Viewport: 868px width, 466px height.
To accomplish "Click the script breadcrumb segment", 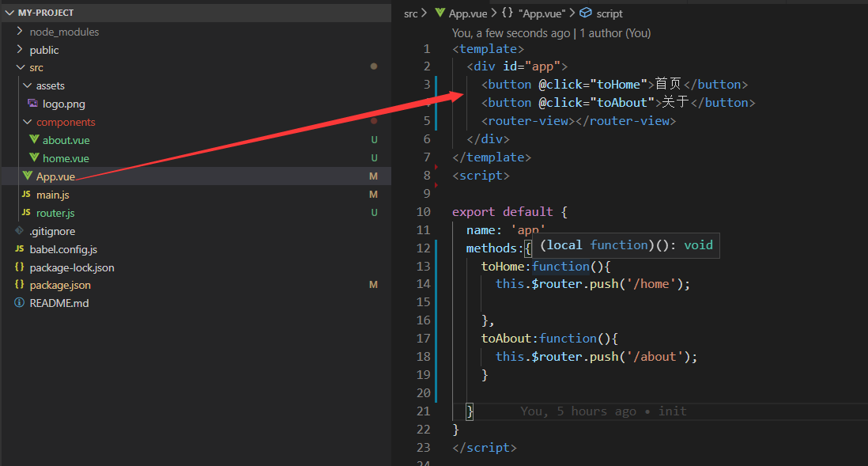I will (609, 14).
